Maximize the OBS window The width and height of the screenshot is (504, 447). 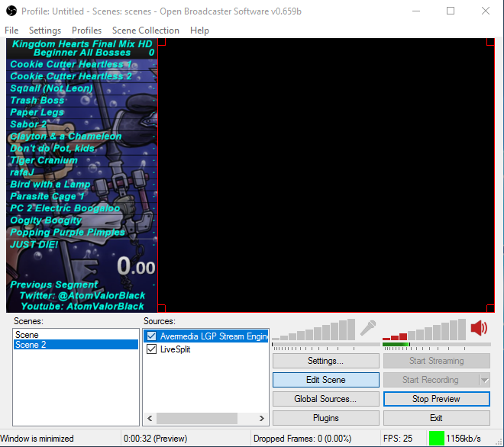click(451, 11)
